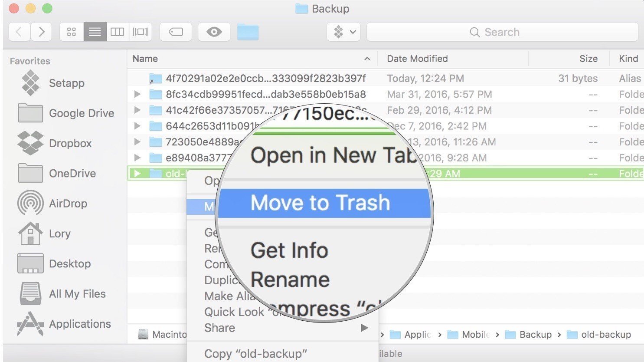
Task: Click the blue folder toolbar icon
Action: (248, 32)
